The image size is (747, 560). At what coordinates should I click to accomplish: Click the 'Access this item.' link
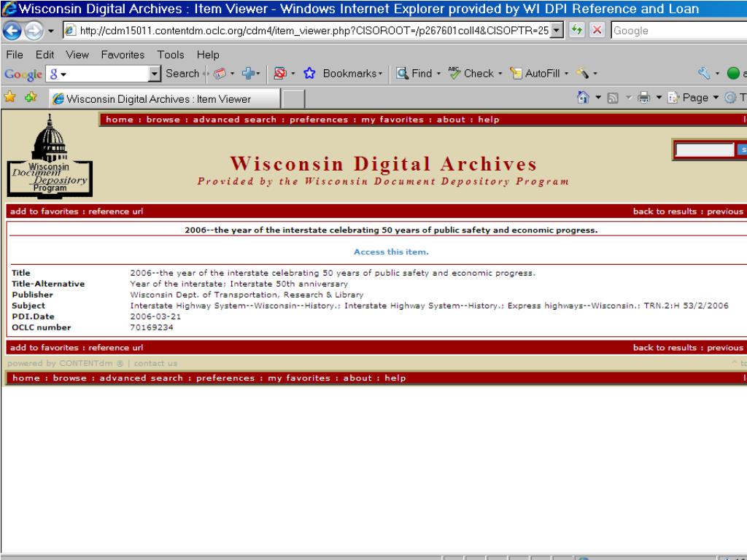[x=391, y=252]
